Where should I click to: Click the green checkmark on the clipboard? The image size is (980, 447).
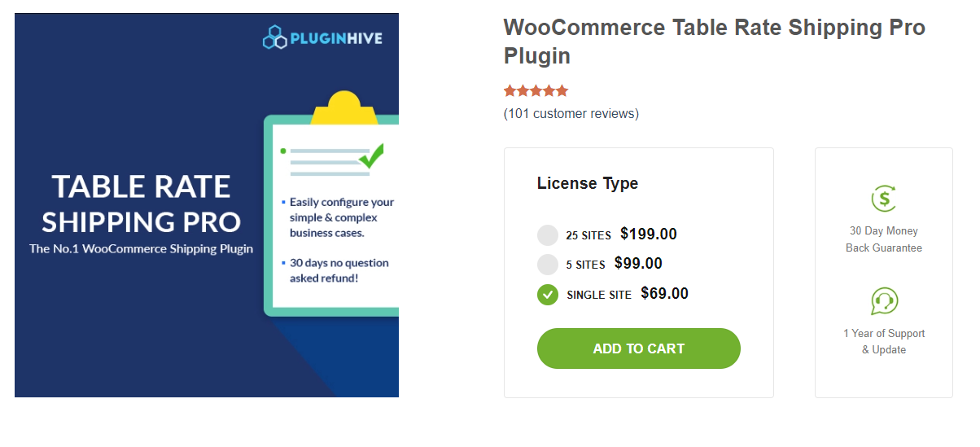(370, 156)
